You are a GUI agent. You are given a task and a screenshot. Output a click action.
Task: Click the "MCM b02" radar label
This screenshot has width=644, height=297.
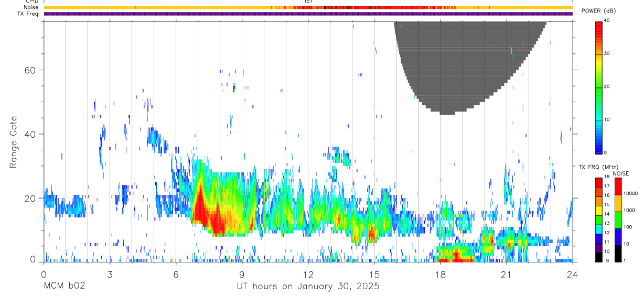tap(64, 287)
